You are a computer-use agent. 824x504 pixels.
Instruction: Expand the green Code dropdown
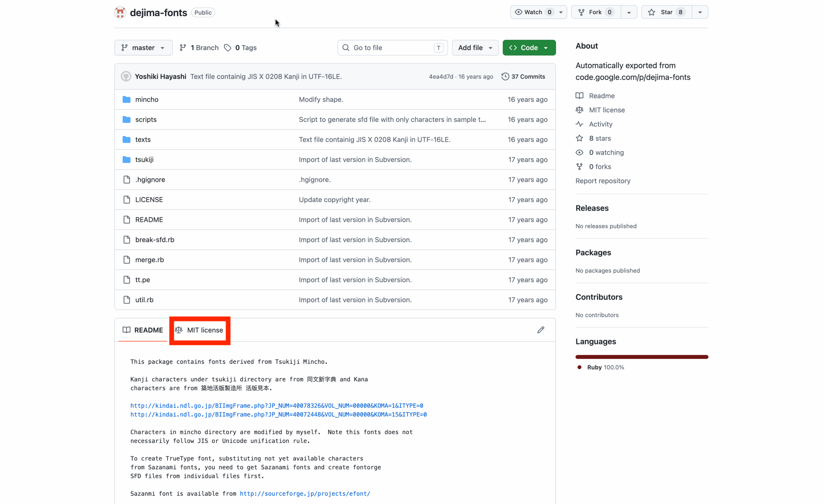(529, 48)
